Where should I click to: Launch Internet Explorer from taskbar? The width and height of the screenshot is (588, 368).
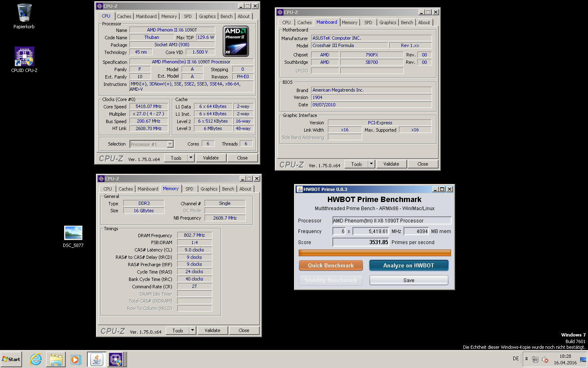(x=36, y=359)
